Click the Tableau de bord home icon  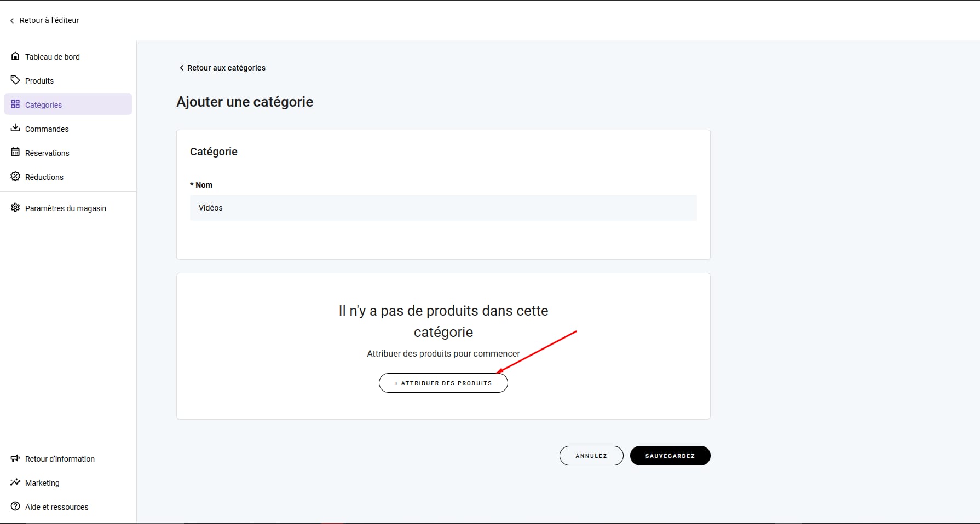point(15,56)
